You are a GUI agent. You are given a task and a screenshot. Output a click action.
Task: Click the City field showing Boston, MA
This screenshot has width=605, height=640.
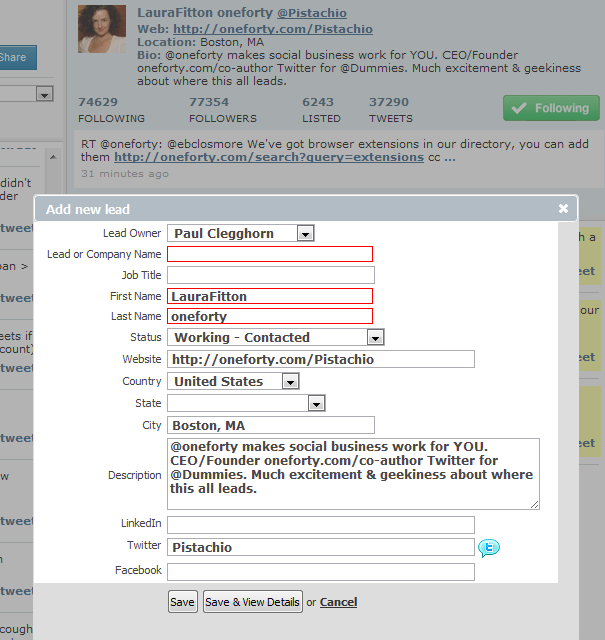pyautogui.click(x=271, y=425)
